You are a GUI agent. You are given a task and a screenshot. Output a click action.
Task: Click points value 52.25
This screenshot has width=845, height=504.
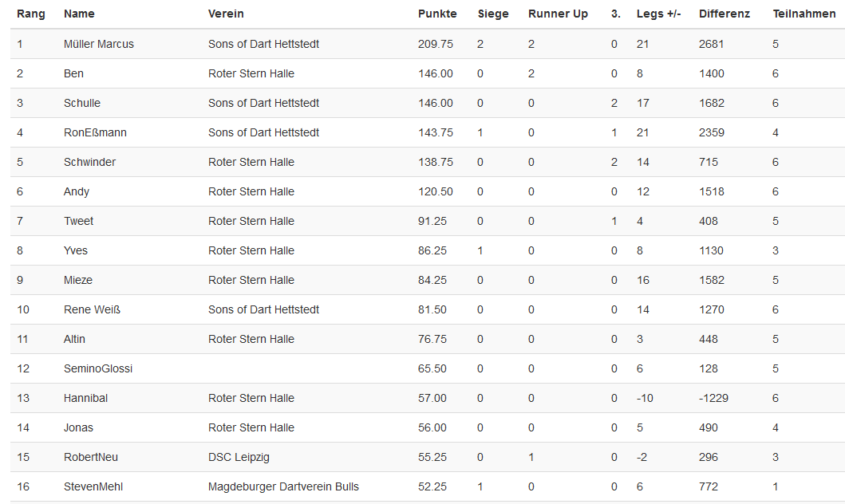pyautogui.click(x=432, y=486)
